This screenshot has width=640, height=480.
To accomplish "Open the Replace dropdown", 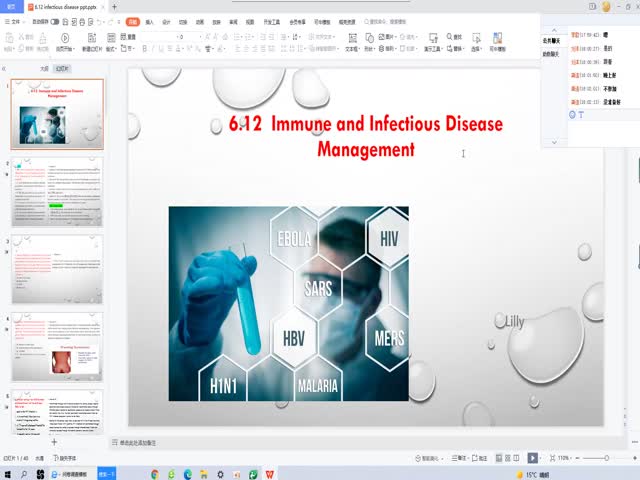I will (x=455, y=48).
